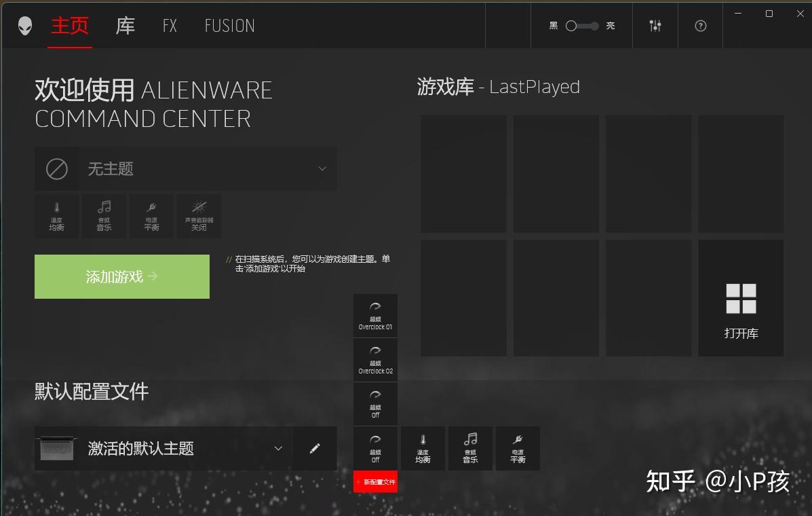Open the 库 tab

pos(125,25)
